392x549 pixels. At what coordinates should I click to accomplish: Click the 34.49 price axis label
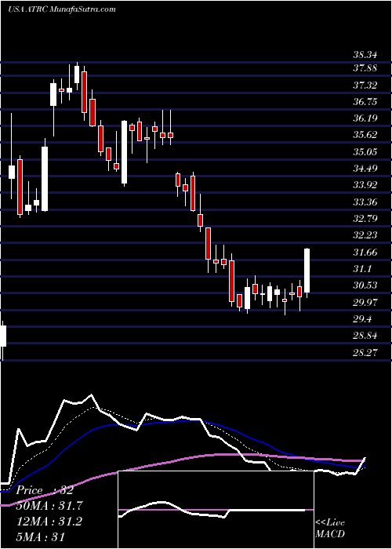point(365,168)
